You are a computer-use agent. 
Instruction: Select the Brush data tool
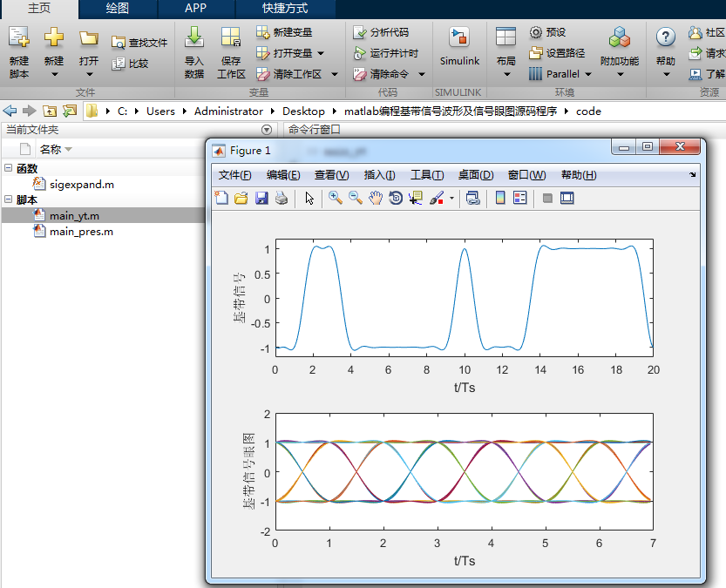pos(437,198)
